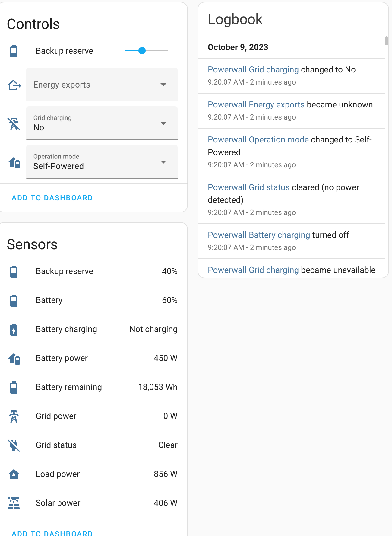
Task: Click the Grid charging disconnected-grid icon
Action: (14, 123)
